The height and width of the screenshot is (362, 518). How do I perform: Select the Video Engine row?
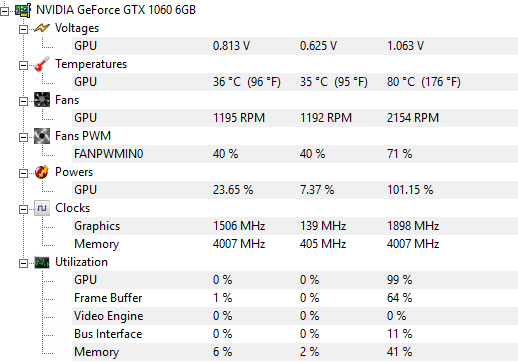[x=295, y=316]
